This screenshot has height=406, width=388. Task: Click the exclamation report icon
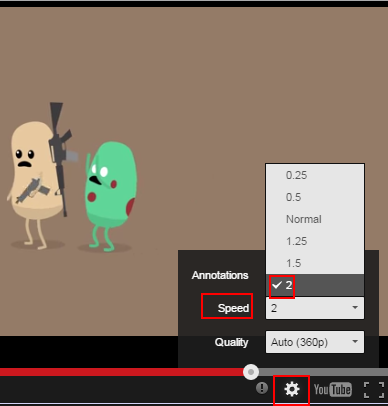(262, 388)
